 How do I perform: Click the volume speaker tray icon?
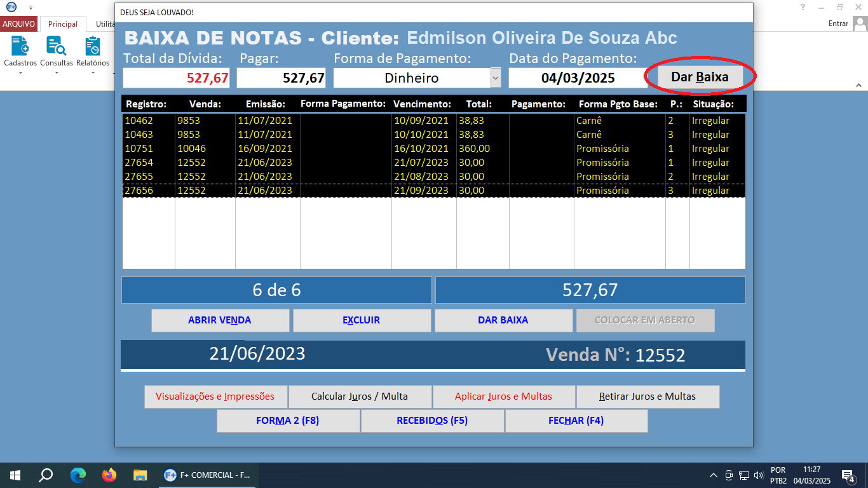tap(758, 475)
